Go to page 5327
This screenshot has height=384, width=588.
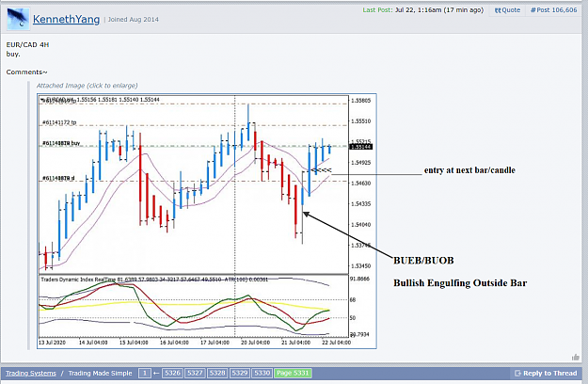(x=195, y=373)
